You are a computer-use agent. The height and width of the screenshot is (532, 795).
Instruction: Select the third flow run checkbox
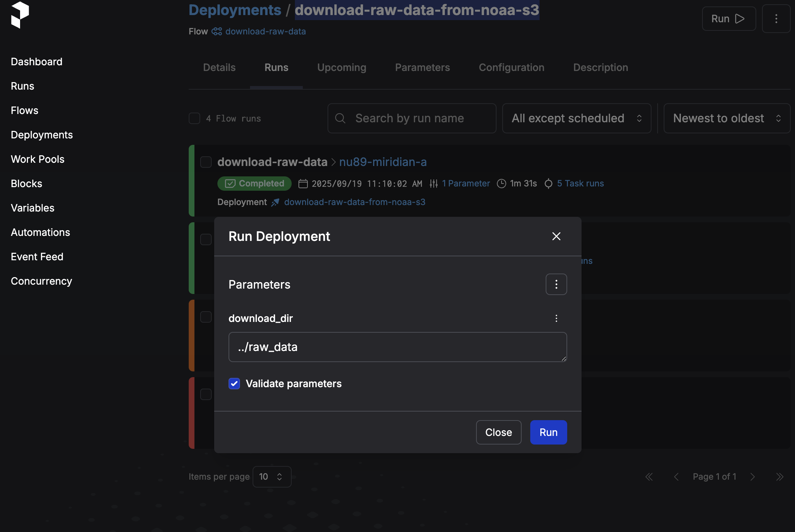(206, 317)
